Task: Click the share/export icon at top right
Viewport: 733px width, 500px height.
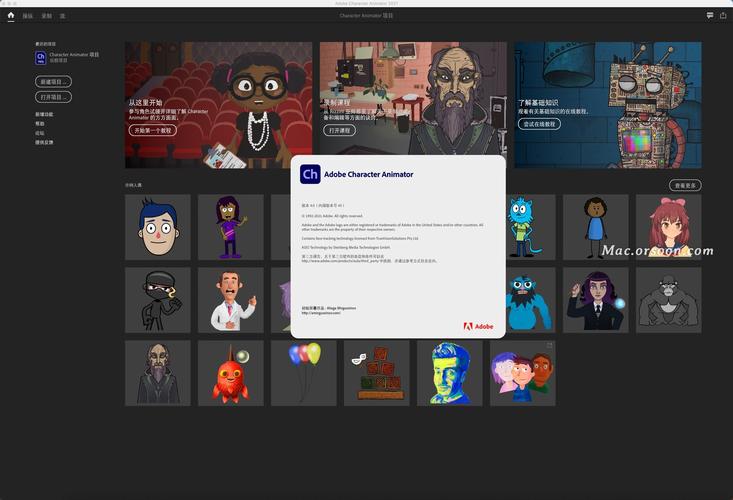Action: pos(723,15)
